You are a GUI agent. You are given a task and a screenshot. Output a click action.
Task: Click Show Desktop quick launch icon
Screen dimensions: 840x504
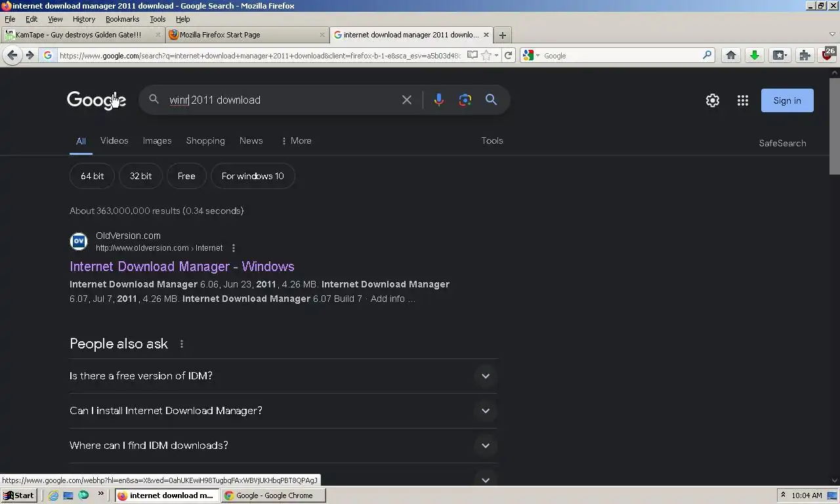tap(68, 495)
